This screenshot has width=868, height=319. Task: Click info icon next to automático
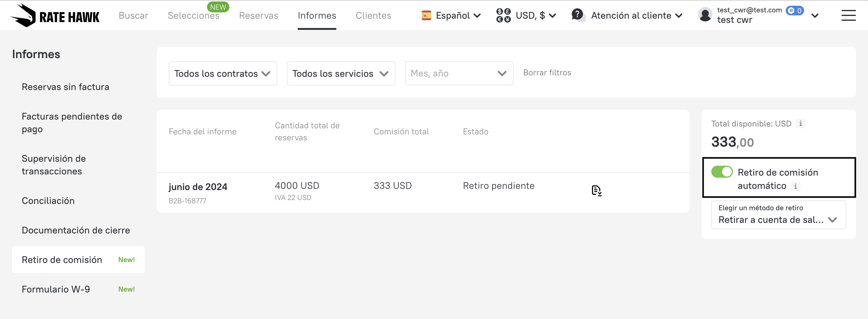click(x=795, y=186)
